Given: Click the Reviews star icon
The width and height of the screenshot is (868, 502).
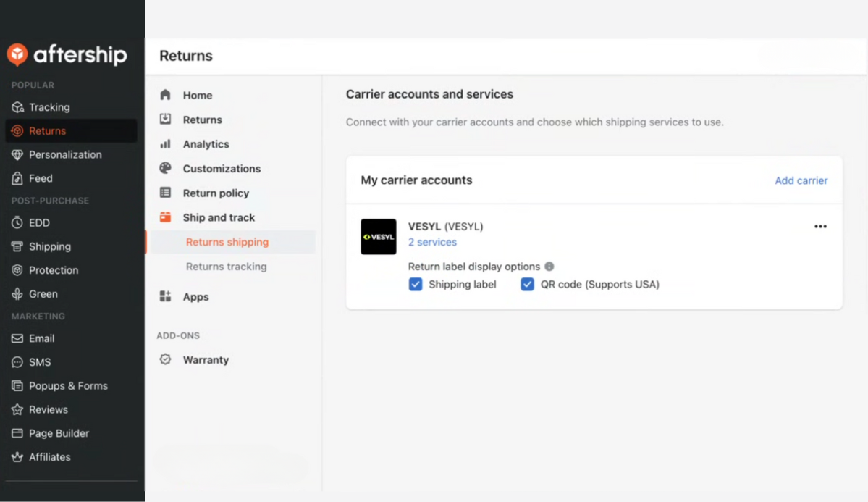Looking at the screenshot, I should [x=17, y=410].
